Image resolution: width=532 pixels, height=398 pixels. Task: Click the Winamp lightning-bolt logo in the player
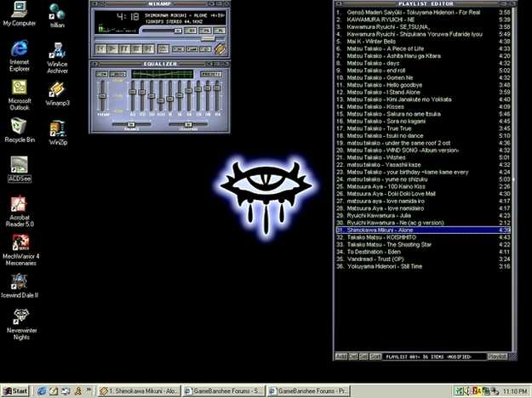coord(220,48)
